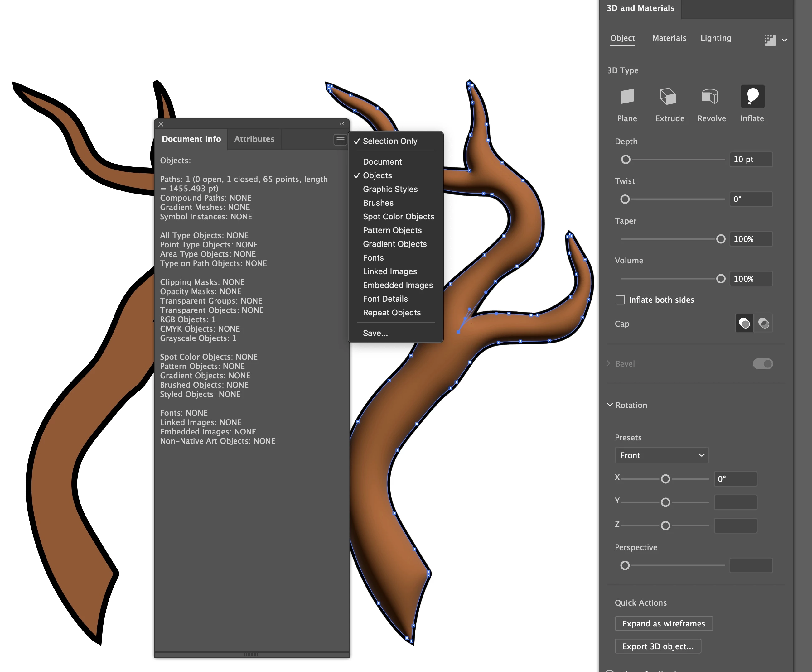Enable Inflate both sides checkbox
Image resolution: width=812 pixels, height=672 pixels.
point(620,300)
